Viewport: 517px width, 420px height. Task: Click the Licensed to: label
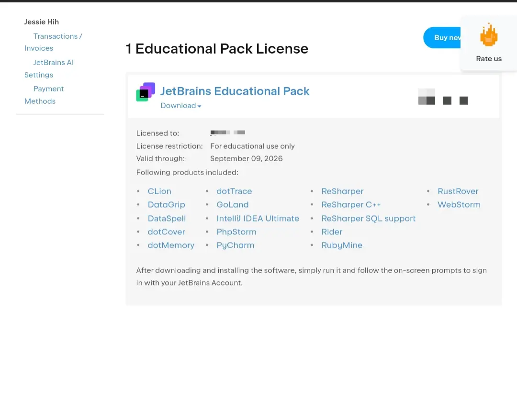[157, 133]
